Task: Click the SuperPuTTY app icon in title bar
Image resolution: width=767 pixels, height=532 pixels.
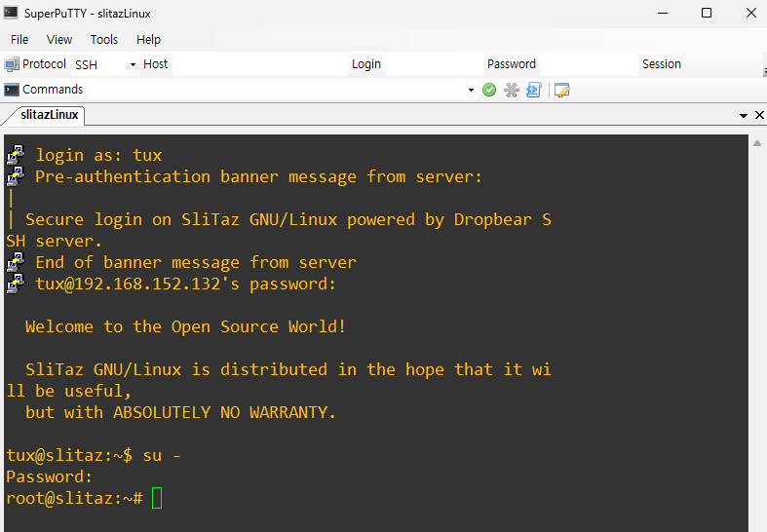Action: (11, 13)
